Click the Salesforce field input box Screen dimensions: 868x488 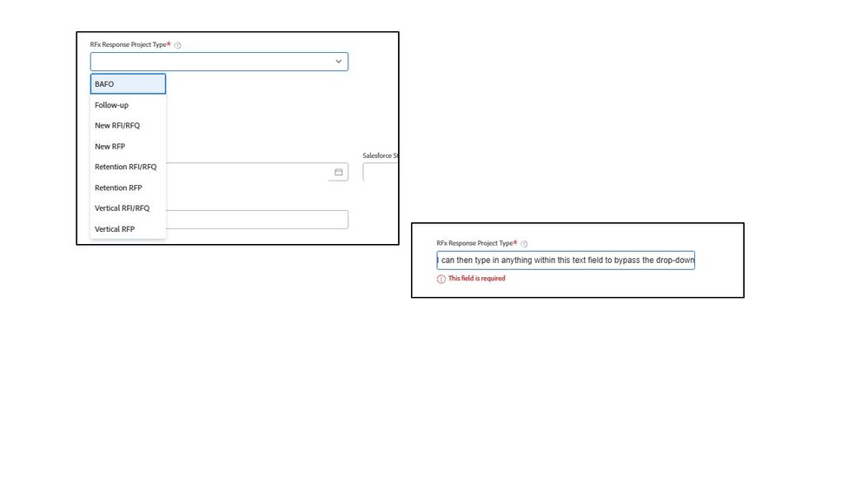click(381, 172)
